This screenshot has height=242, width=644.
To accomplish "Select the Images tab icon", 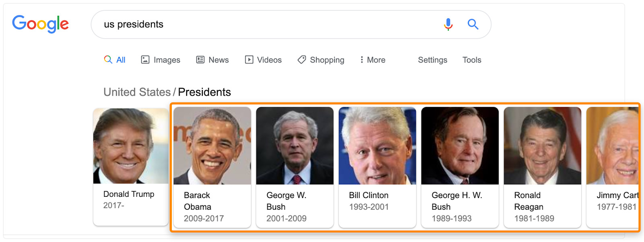I will point(146,59).
